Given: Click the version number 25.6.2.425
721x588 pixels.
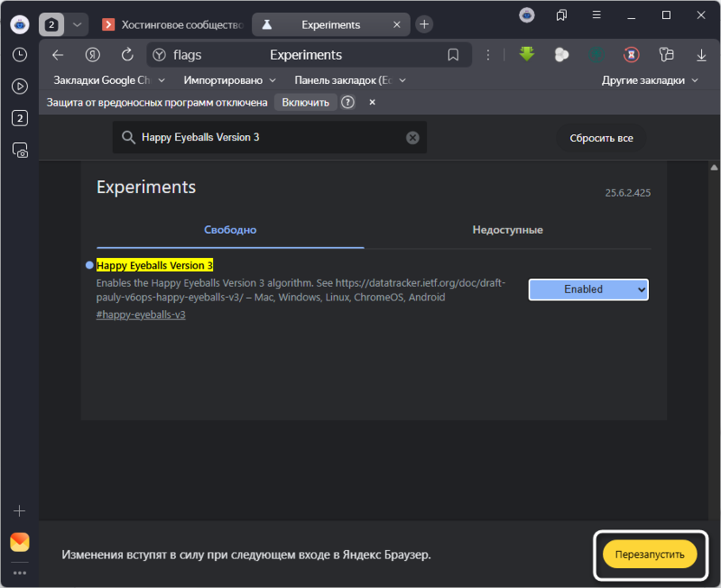Looking at the screenshot, I should tap(627, 193).
